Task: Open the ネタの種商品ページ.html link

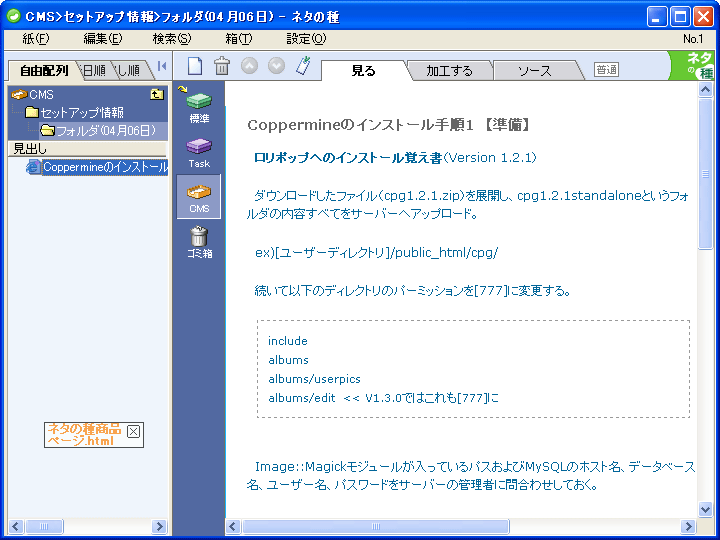Action: pos(84,434)
